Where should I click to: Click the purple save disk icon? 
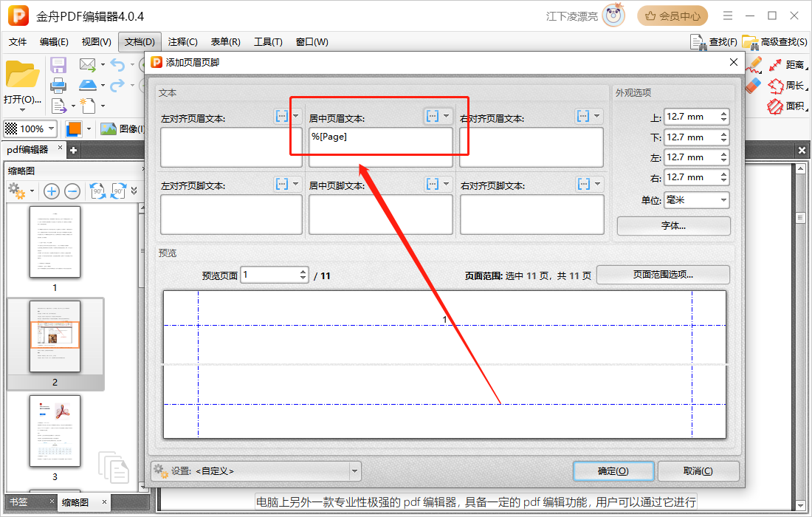coord(58,65)
